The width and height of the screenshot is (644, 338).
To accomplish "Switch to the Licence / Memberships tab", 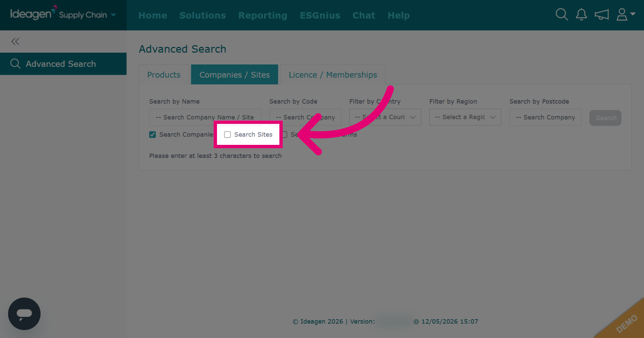I will point(333,74).
